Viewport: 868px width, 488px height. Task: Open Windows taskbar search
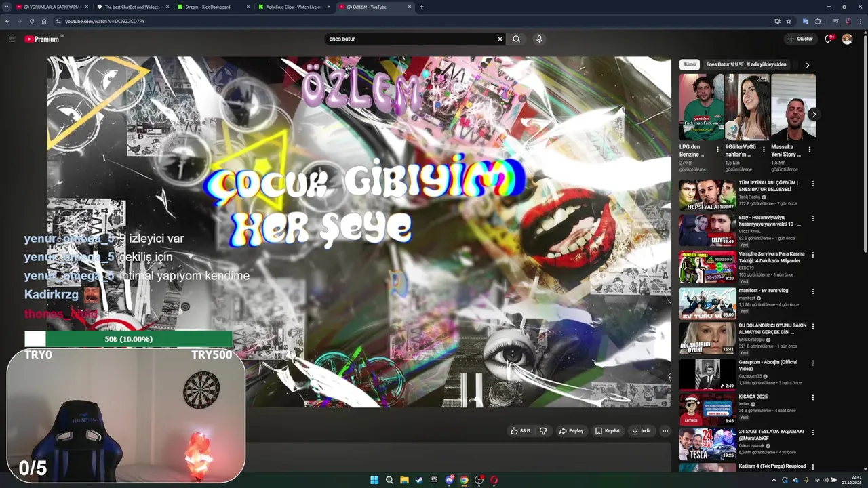pos(389,480)
